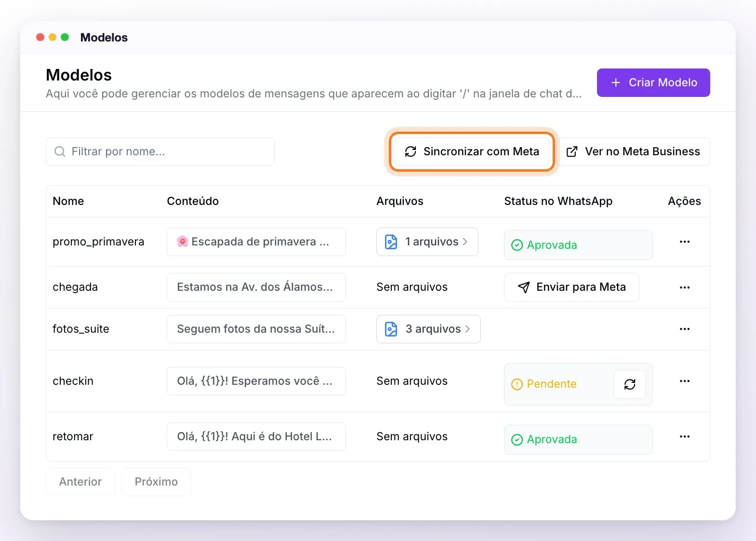Click the file icon in 1 arquivos
The height and width of the screenshot is (541, 756).
tap(391, 242)
